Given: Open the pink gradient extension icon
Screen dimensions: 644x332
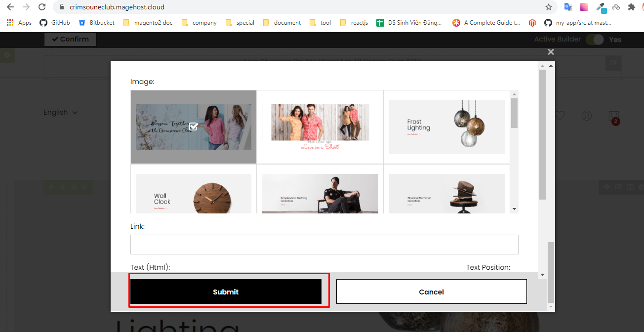Looking at the screenshot, I should [584, 7].
